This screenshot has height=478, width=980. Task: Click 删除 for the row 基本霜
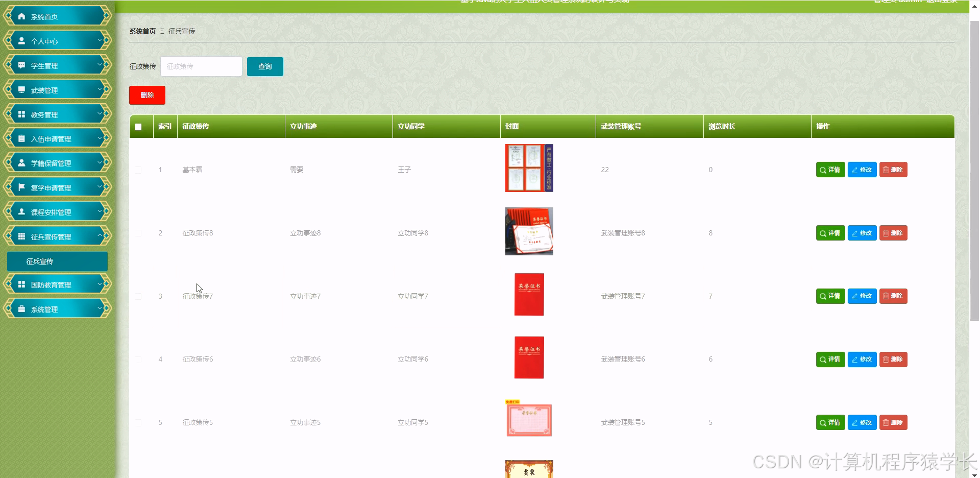click(x=893, y=170)
